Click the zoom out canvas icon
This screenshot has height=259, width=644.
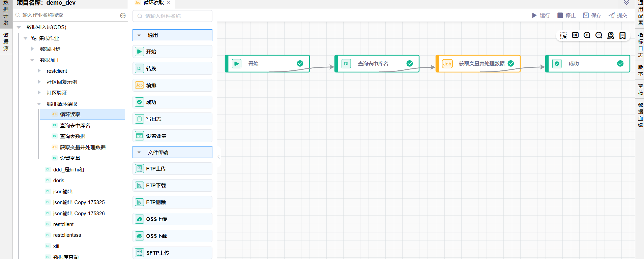(599, 35)
